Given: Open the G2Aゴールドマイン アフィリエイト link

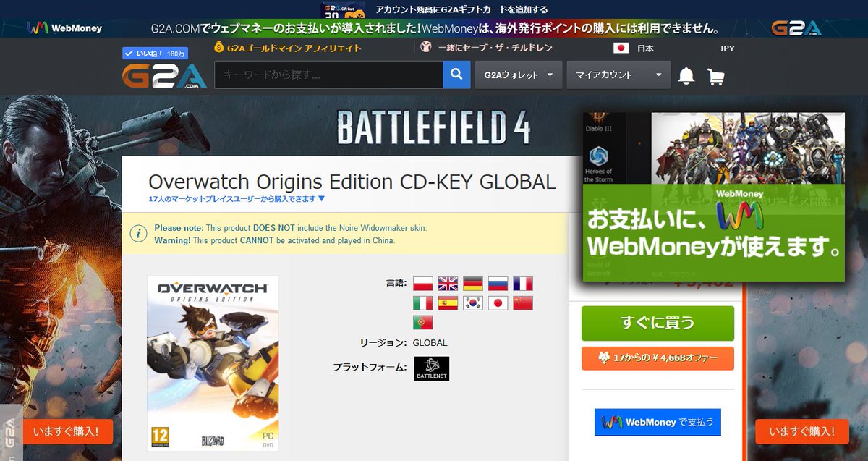Looking at the screenshot, I should click(x=294, y=48).
